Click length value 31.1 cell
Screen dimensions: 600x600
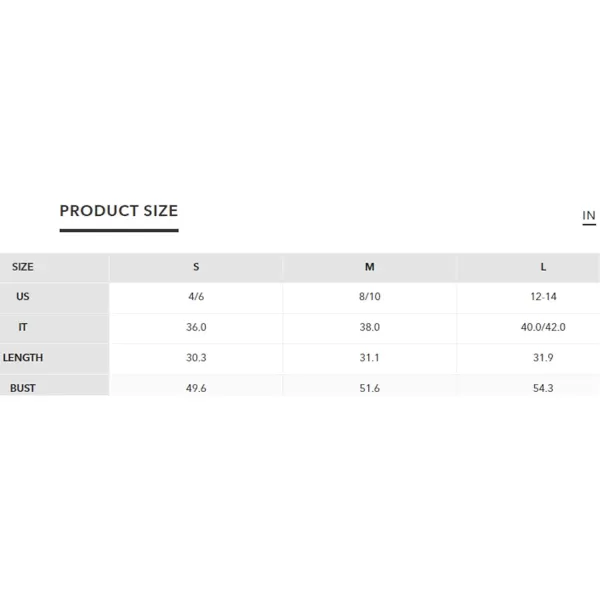[x=370, y=358]
